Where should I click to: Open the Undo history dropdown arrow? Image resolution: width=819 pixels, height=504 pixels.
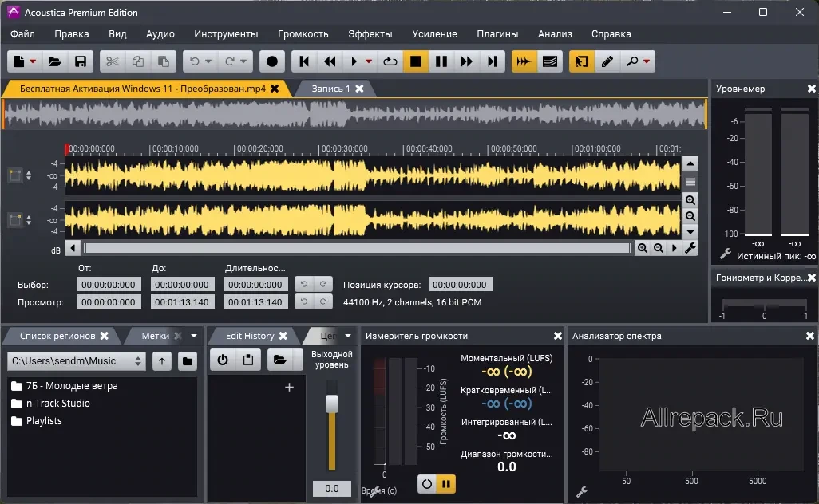208,61
